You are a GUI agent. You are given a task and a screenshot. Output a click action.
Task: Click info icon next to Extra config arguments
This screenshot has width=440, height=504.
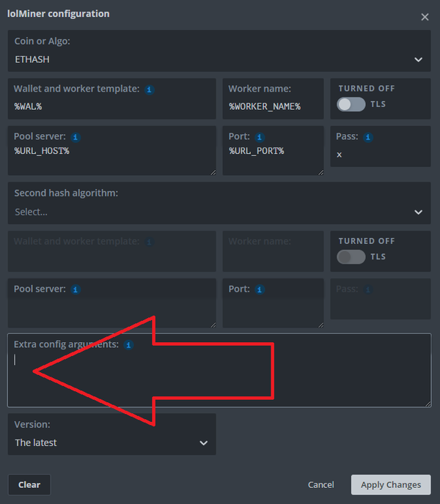click(x=128, y=344)
